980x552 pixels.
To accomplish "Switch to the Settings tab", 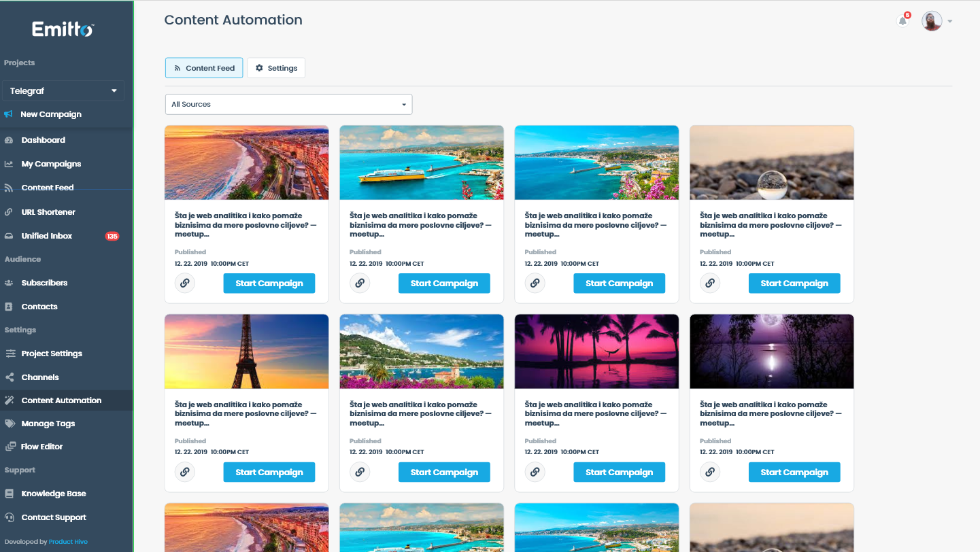I will click(x=276, y=68).
